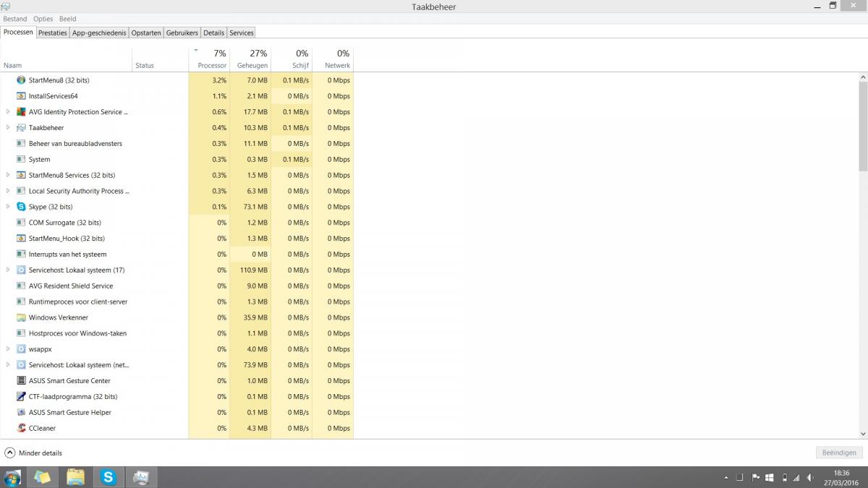This screenshot has height=488, width=868.
Task: Open the Bestand menu
Action: tap(15, 19)
